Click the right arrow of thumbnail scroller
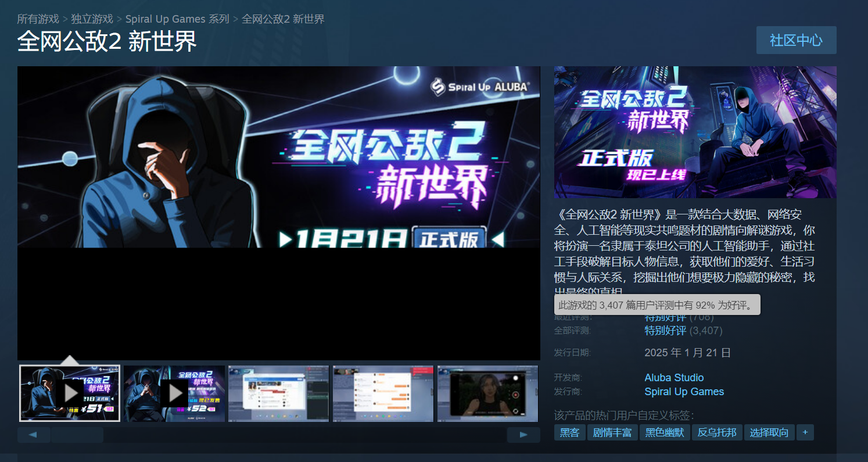The width and height of the screenshot is (868, 462). point(523,435)
